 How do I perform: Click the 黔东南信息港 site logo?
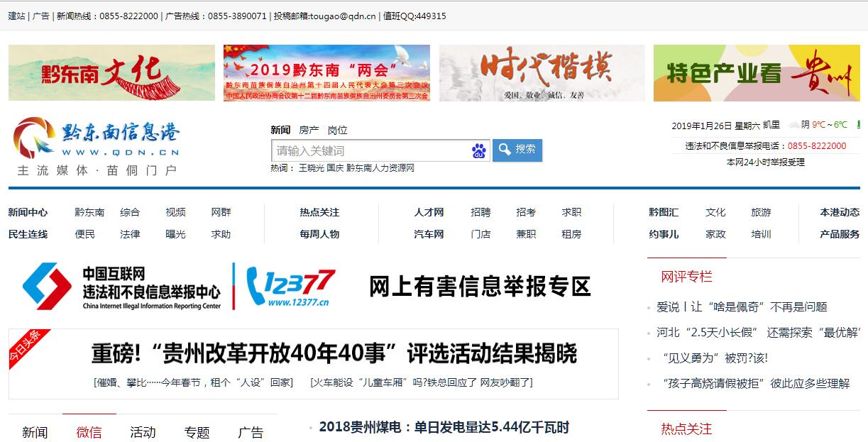click(97, 145)
